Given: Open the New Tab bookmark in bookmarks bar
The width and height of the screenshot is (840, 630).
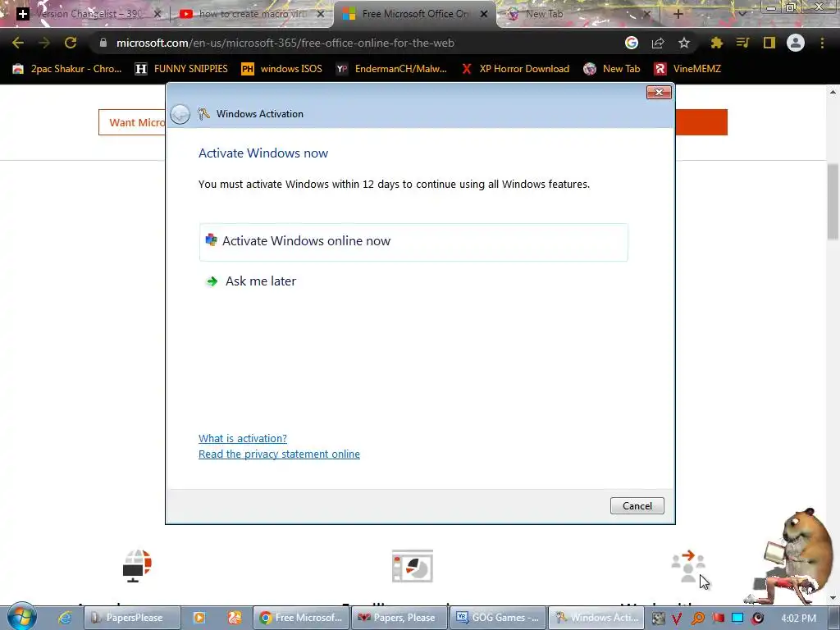Looking at the screenshot, I should click(x=611, y=69).
